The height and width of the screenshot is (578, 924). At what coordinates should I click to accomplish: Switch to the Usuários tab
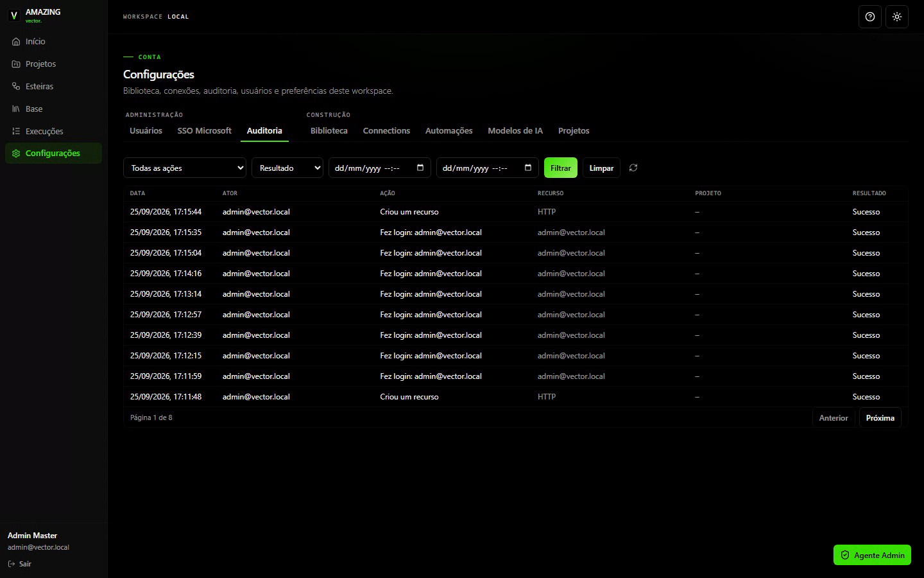click(146, 130)
